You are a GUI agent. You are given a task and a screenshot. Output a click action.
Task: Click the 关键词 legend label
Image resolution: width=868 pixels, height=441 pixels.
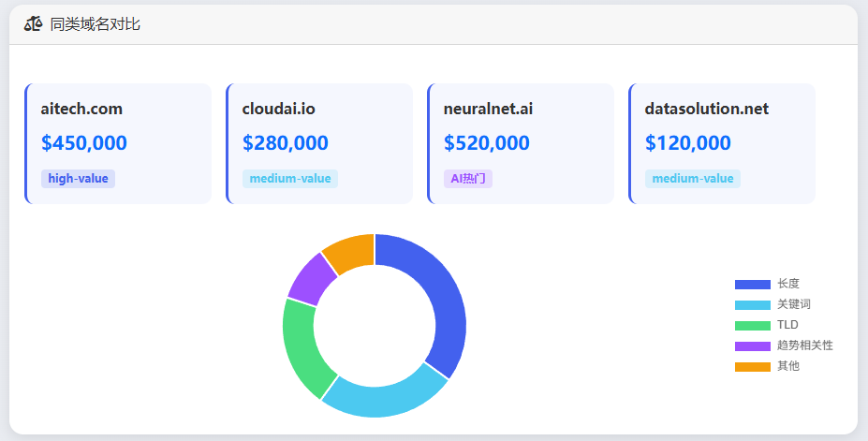click(x=794, y=304)
